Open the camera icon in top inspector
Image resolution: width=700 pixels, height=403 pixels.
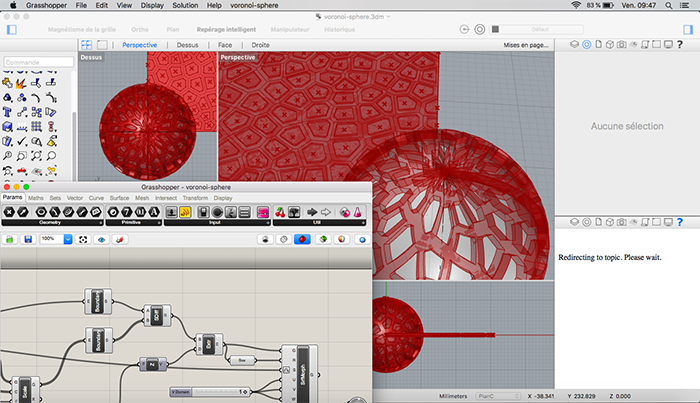(621, 44)
